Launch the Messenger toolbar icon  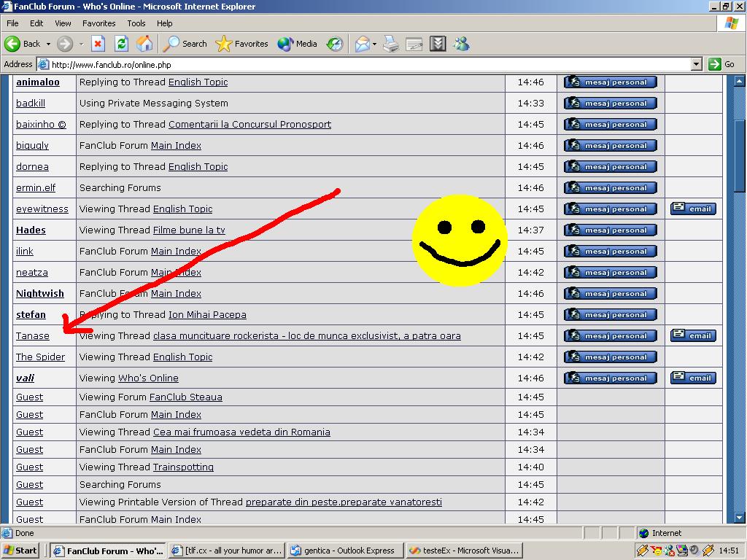pos(461,44)
